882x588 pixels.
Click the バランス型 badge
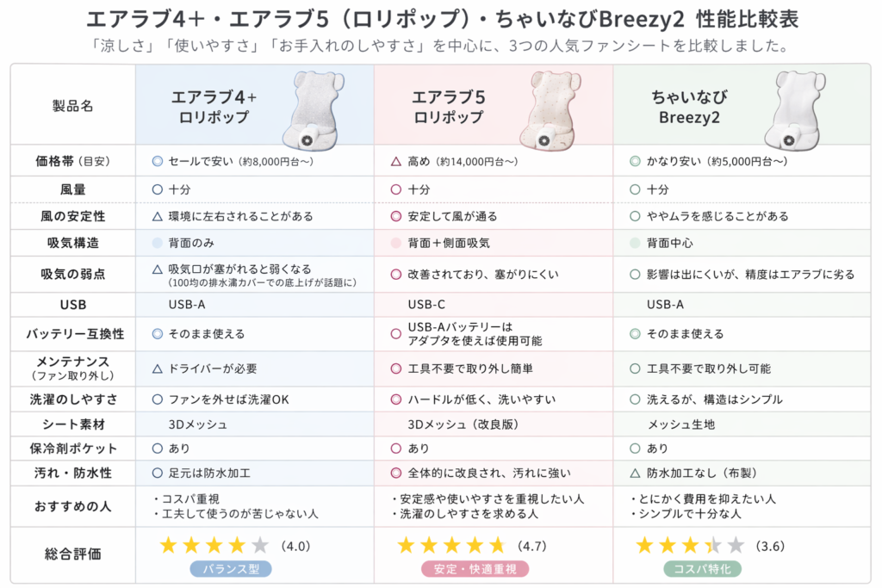[230, 568]
